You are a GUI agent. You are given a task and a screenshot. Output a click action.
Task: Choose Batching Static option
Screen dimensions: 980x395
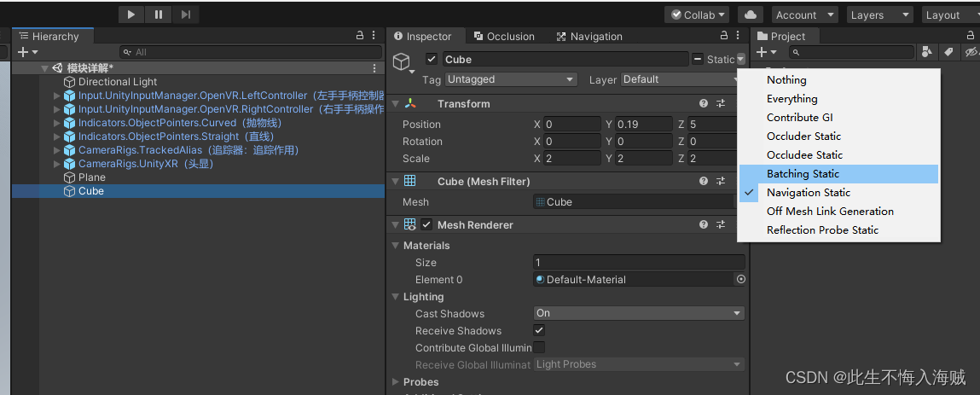pyautogui.click(x=838, y=174)
